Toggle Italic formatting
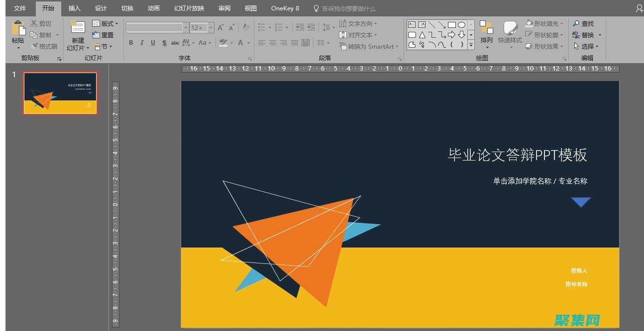The height and width of the screenshot is (331, 644). [x=142, y=43]
